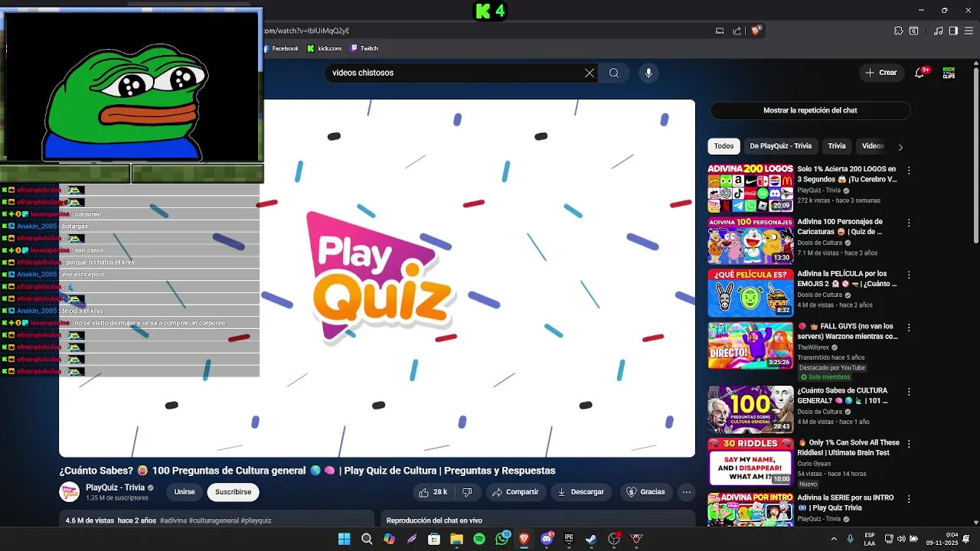Click the install app icon in address bar

click(720, 31)
